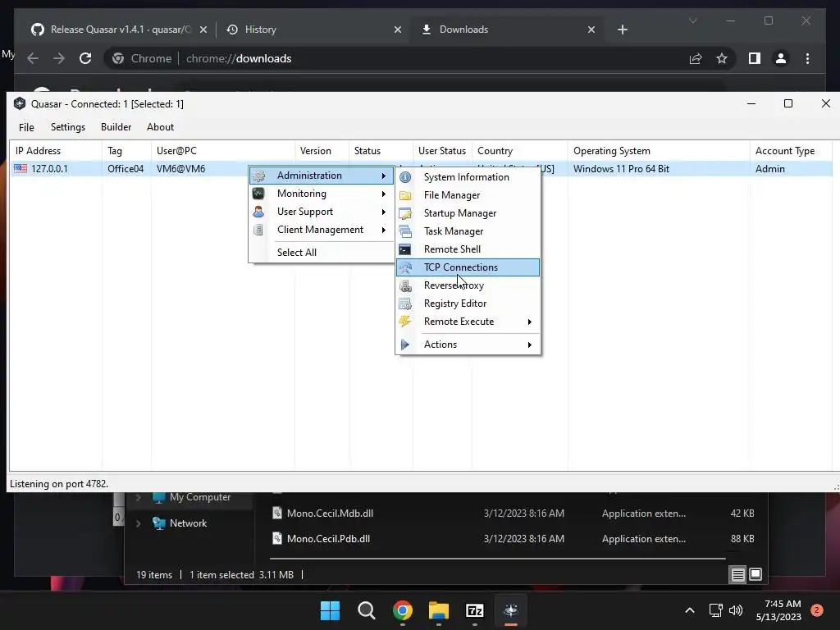Open the Quasar Settings menu

tap(68, 127)
